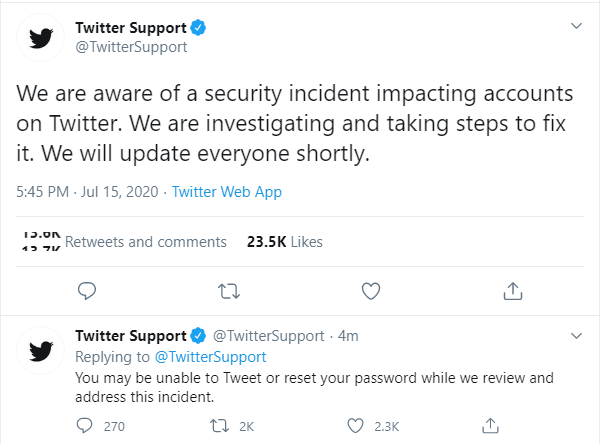The width and height of the screenshot is (600, 444).
Task: Open Twitter Support avatar on main tweet
Action: [x=41, y=38]
